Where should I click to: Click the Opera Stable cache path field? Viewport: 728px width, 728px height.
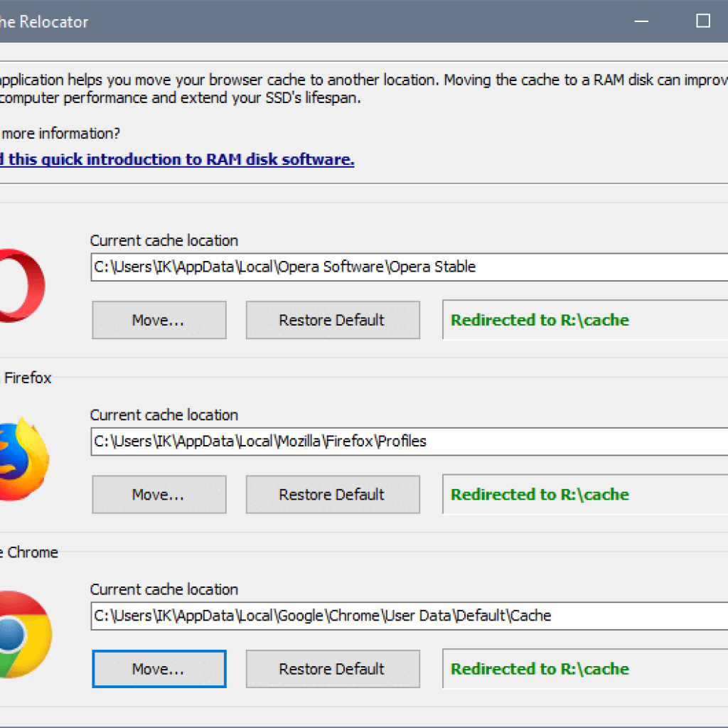point(409,267)
